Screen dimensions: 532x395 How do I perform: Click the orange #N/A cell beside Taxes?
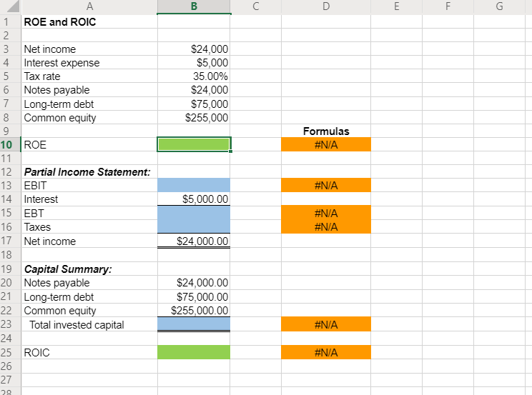pos(326,226)
